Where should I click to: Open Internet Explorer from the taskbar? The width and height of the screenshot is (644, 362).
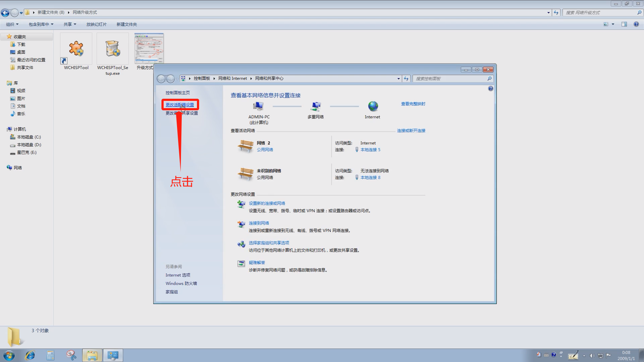click(x=30, y=355)
